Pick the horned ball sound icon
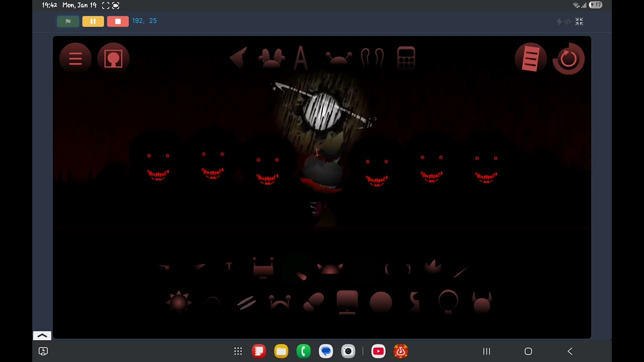 [x=482, y=303]
